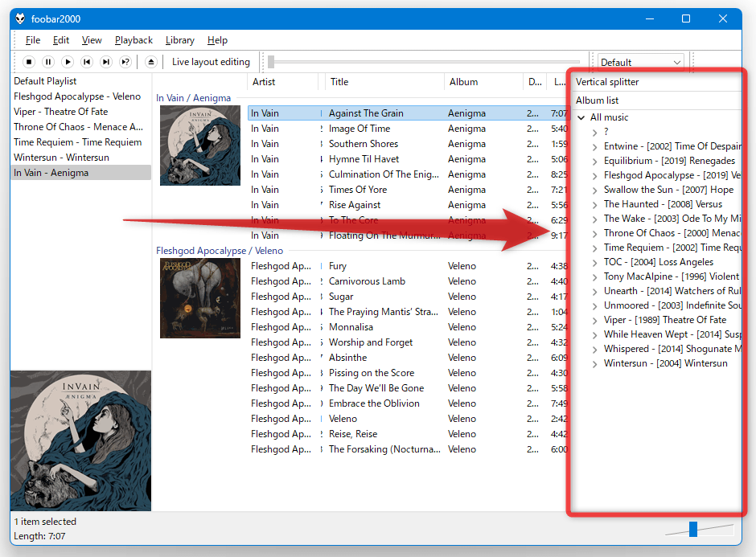Click the foobar2000 app icon in title bar
The width and height of the screenshot is (756, 557).
20,18
